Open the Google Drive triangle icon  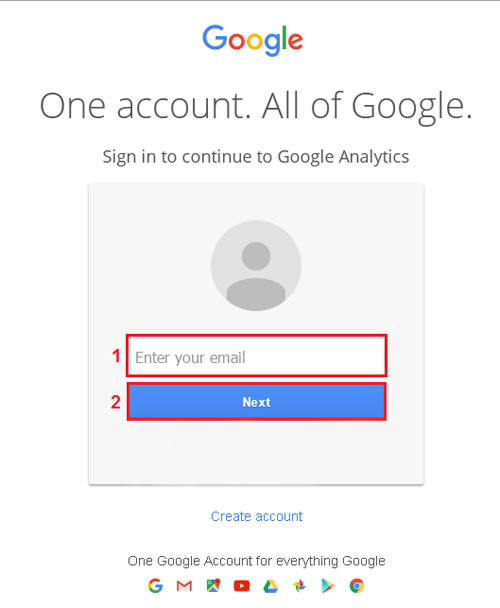tap(271, 586)
